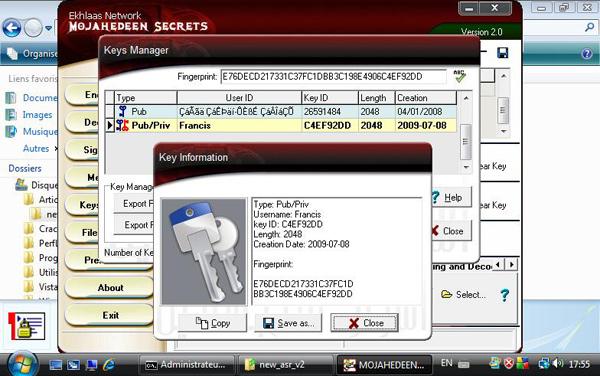Click the Show desktop quick launch icon
This screenshot has width=600, height=376.
[x=55, y=365]
